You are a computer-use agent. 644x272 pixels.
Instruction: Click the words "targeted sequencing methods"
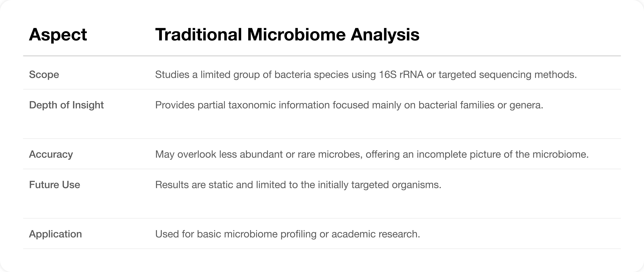[x=507, y=74]
